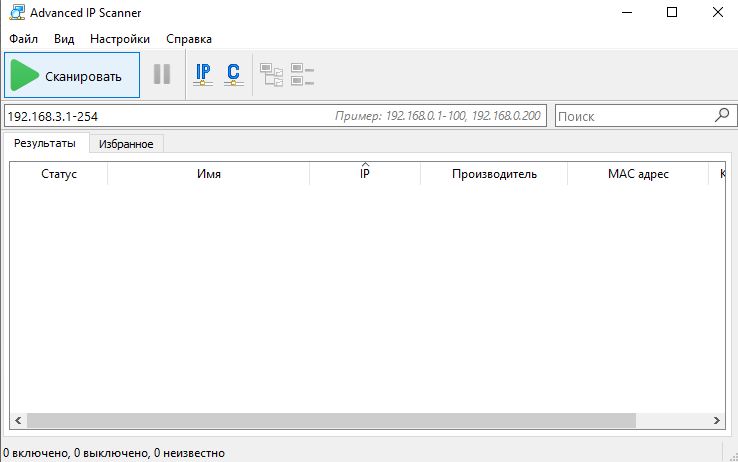Open the Справка menu
This screenshot has height=462, width=738.
(189, 39)
